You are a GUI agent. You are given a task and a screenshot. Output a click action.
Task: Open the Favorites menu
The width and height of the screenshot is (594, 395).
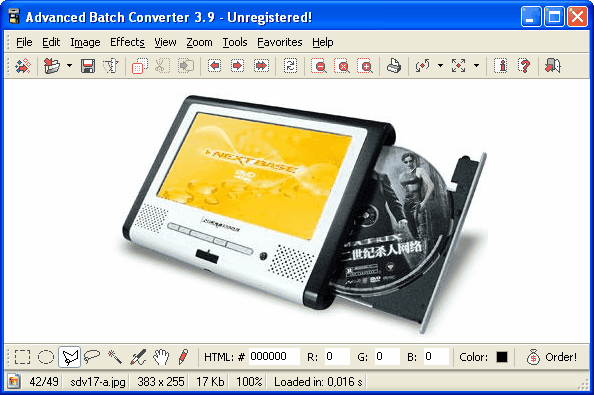pos(280,42)
